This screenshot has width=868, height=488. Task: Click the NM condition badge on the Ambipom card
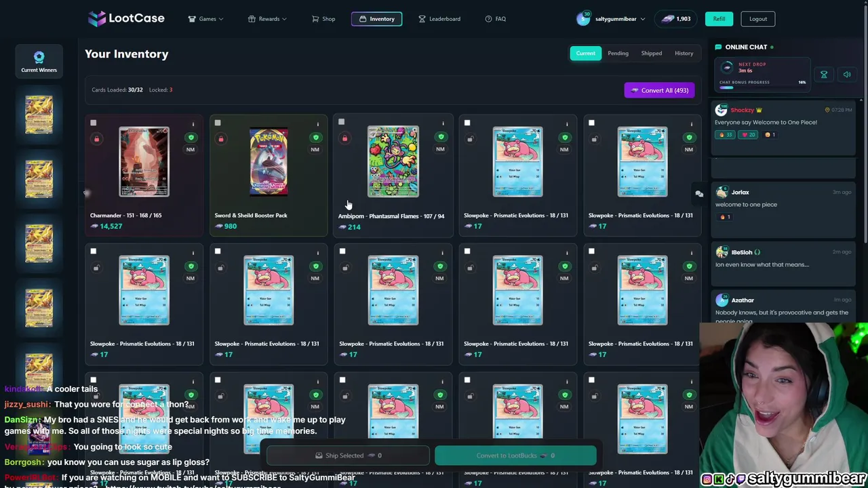pos(440,149)
